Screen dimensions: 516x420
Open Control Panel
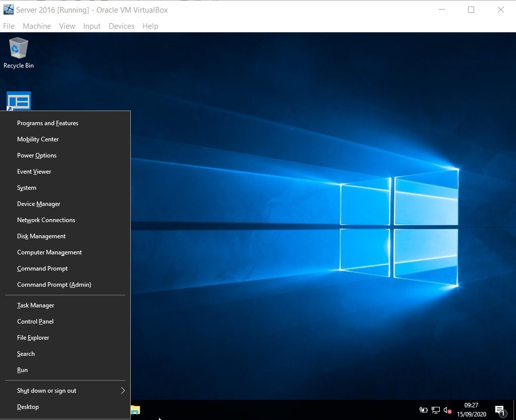(65, 321)
